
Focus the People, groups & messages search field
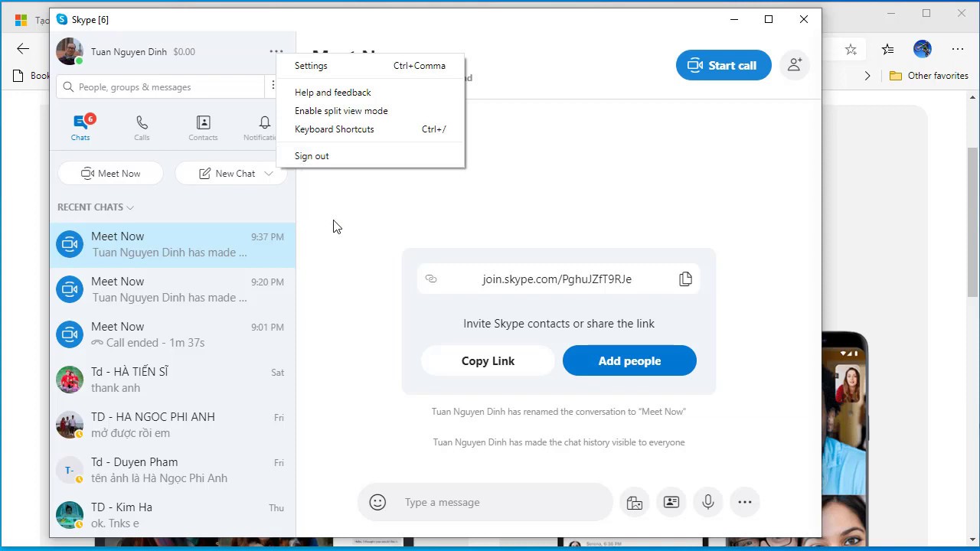tap(160, 87)
